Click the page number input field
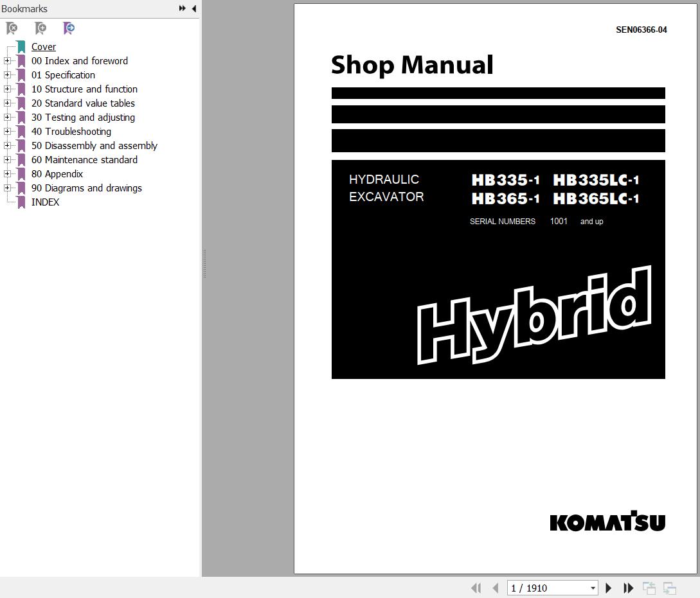Viewport: 700px width, 598px height. tap(546, 588)
